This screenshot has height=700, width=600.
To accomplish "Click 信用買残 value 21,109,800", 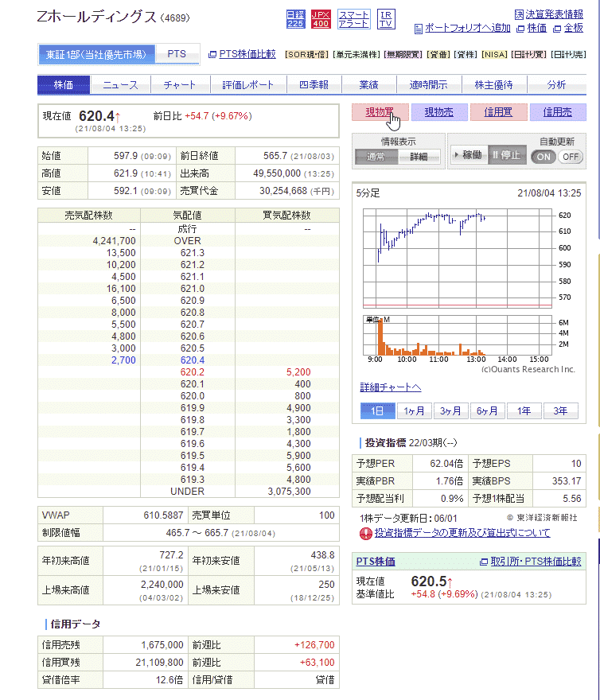I will click(159, 663).
